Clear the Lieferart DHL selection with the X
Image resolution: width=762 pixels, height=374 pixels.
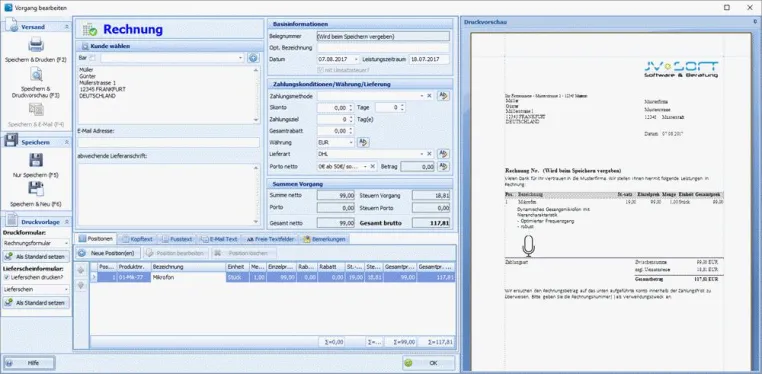coord(429,154)
